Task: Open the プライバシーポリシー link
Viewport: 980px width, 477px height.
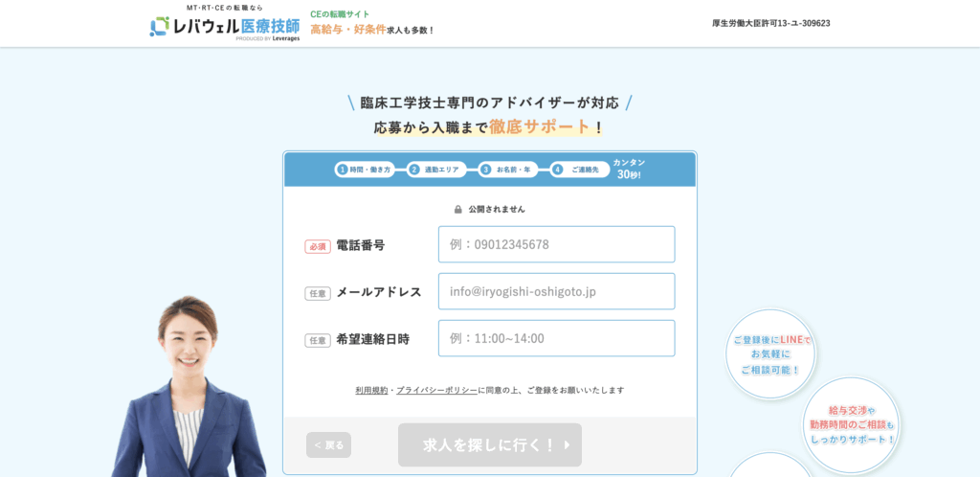Action: [x=436, y=390]
